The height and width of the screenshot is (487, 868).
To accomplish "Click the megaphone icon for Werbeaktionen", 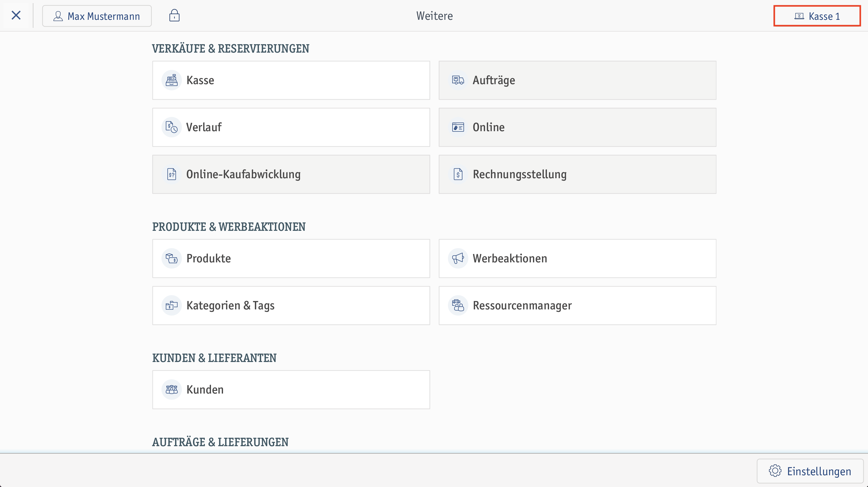I will [x=458, y=258].
